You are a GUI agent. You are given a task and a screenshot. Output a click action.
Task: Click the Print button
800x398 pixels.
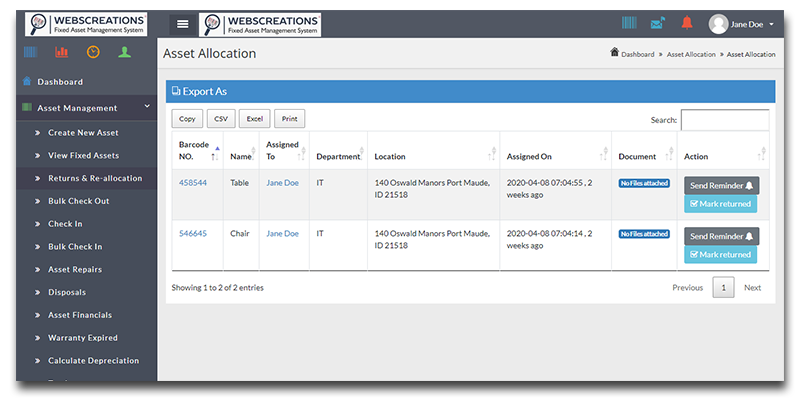point(289,119)
